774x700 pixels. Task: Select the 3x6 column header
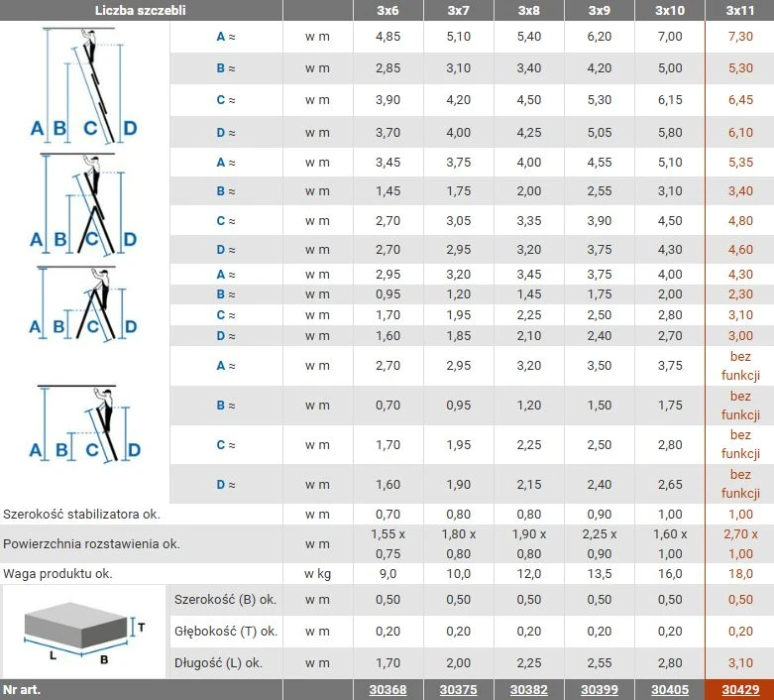pos(387,10)
